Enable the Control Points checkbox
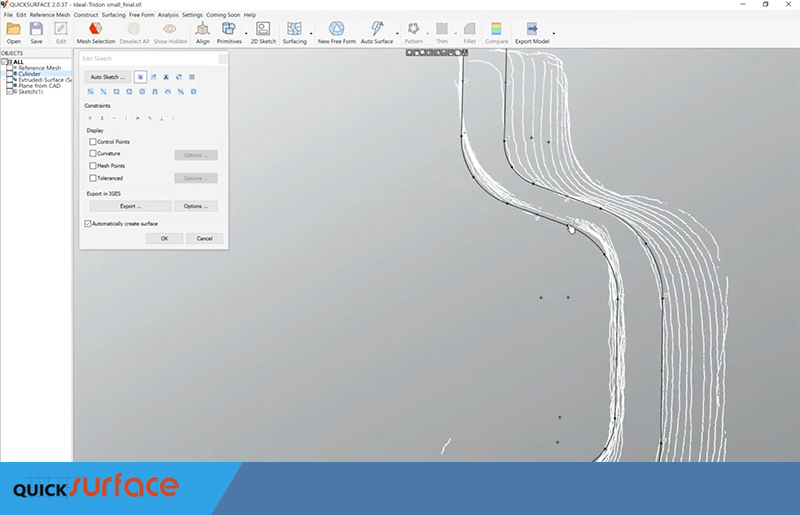This screenshot has width=800, height=515. tap(92, 142)
